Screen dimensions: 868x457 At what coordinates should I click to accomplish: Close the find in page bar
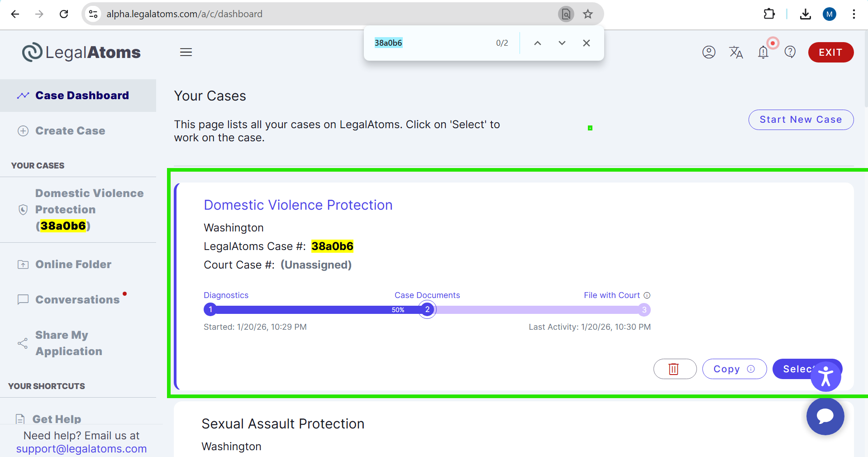pos(587,43)
